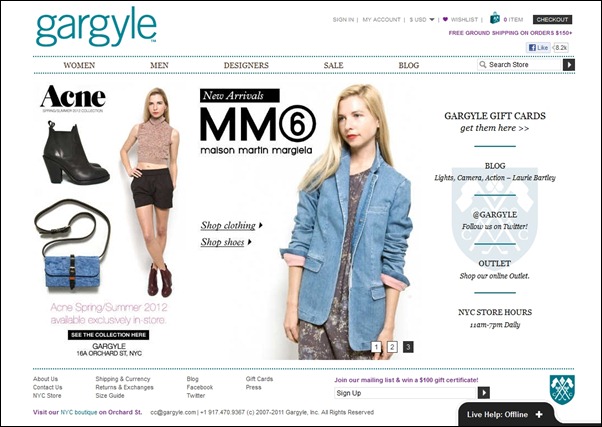Click the Facebook Like button
The width and height of the screenshot is (602, 427).
pyautogui.click(x=538, y=48)
